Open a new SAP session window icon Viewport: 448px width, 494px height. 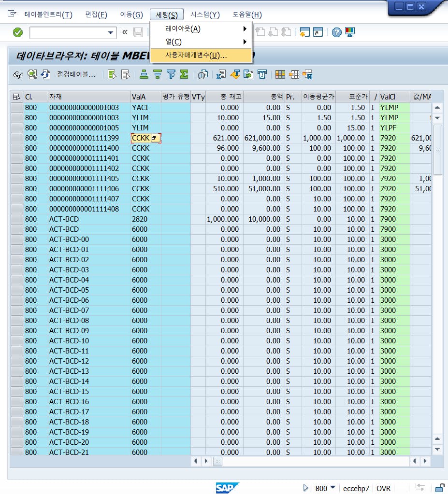pos(305,32)
